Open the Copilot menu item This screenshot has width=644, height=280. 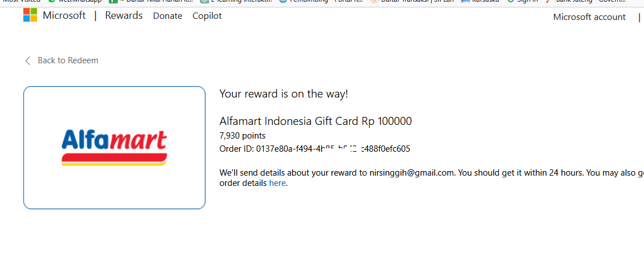click(207, 16)
